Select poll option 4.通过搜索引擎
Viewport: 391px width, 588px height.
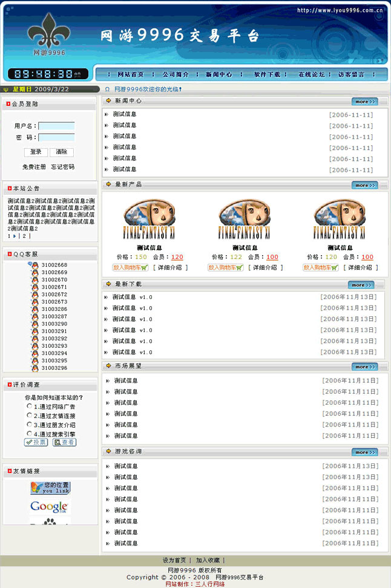[x=29, y=434]
